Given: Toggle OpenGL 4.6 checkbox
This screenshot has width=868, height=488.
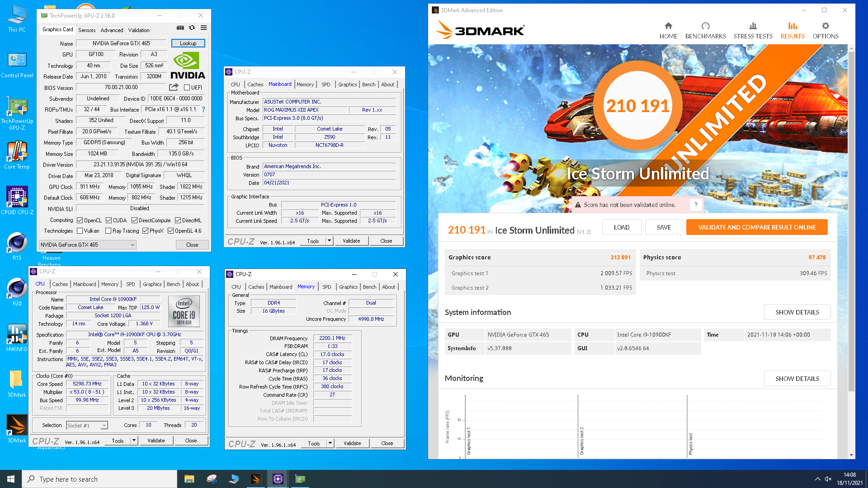Looking at the screenshot, I should [170, 231].
